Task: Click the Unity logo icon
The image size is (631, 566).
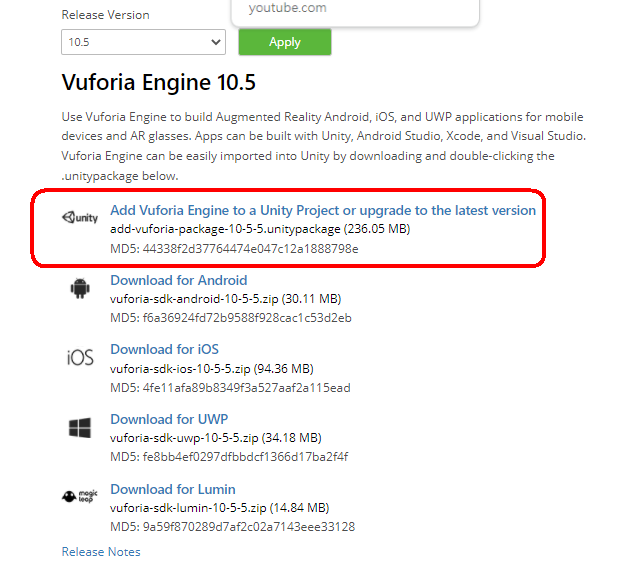Action: pos(80,217)
